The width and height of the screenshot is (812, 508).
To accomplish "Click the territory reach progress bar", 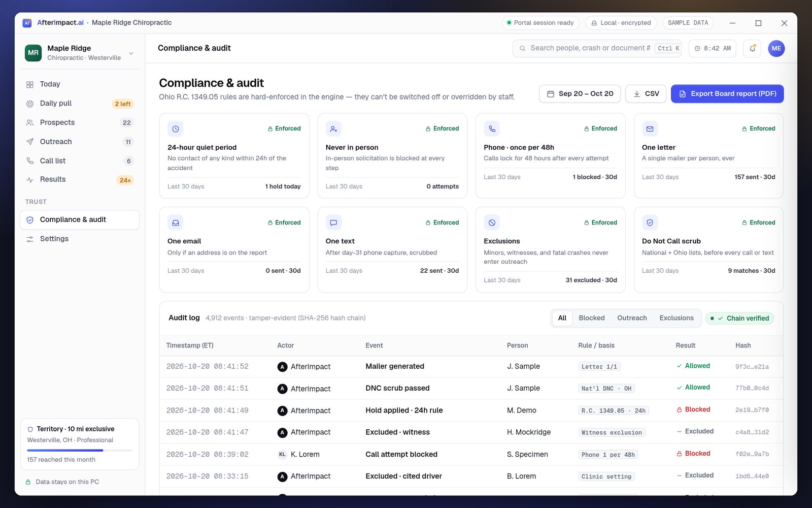I will tap(80, 451).
